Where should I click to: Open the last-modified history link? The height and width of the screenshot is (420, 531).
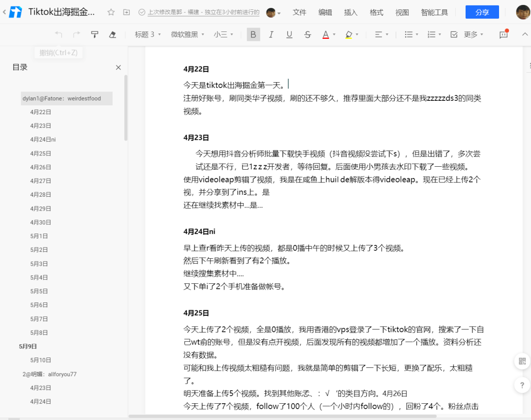204,12
